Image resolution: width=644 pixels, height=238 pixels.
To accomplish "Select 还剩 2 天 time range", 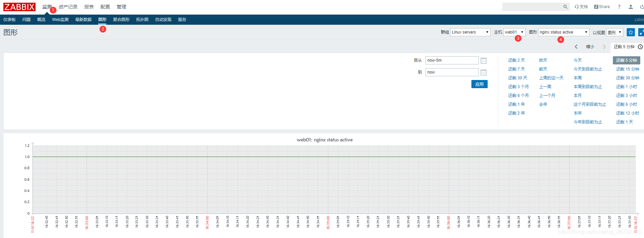I will 516,60.
